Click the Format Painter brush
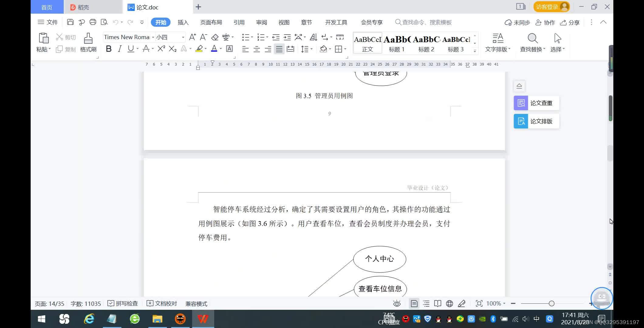 88,39
